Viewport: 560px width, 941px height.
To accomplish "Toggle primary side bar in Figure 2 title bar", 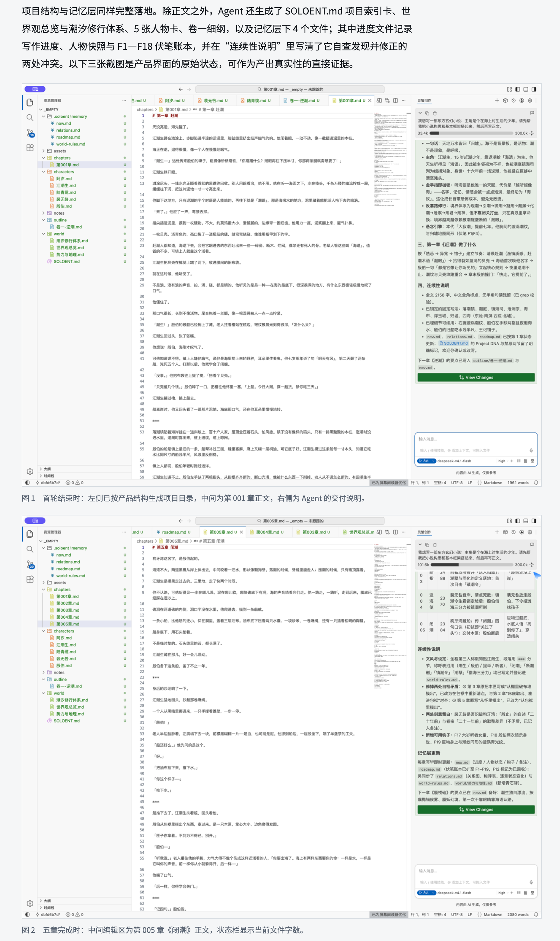I will [517, 521].
